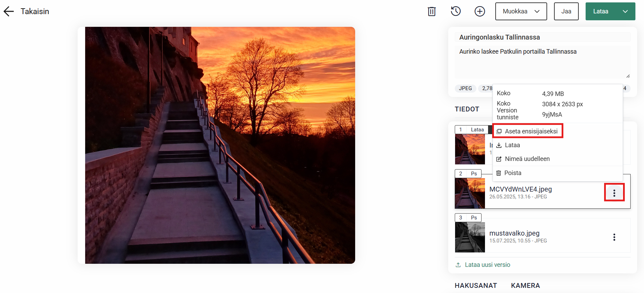The height and width of the screenshot is (293, 644).
Task: Open three-dot menu for MCVYdWnLVE4.jpeg
Action: pyautogui.click(x=614, y=193)
